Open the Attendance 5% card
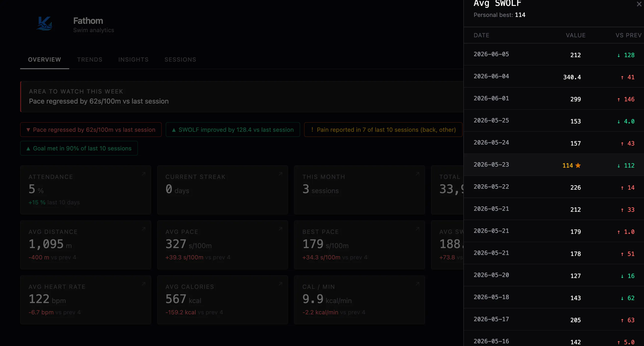Viewport: 644px width, 346px height. click(x=85, y=190)
